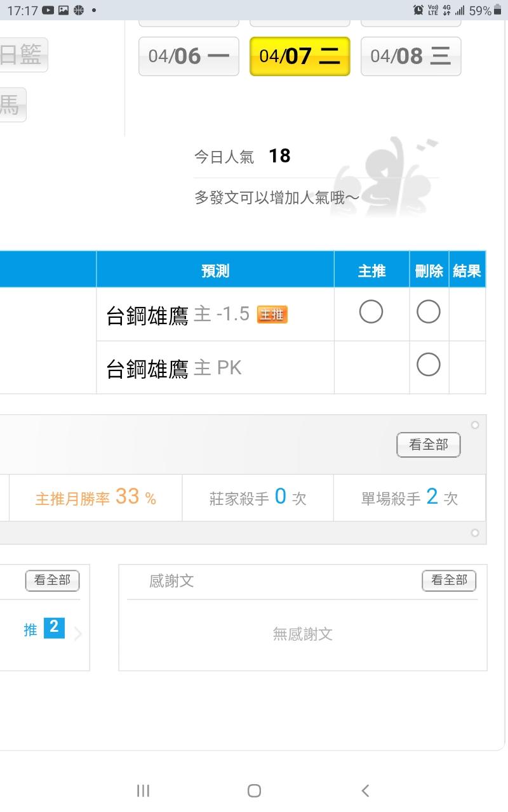Screen dimensions: 508x812
Task: Tap Android back navigation arrow
Action: pos(365,790)
